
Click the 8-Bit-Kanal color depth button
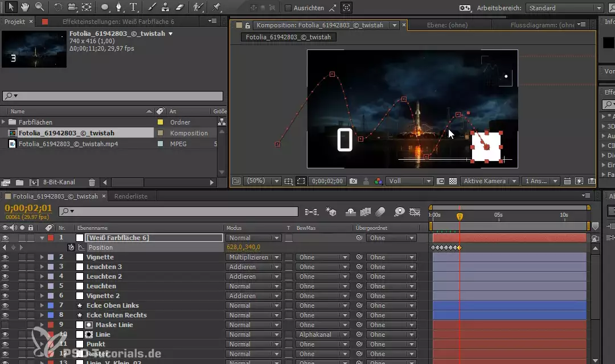tap(60, 183)
